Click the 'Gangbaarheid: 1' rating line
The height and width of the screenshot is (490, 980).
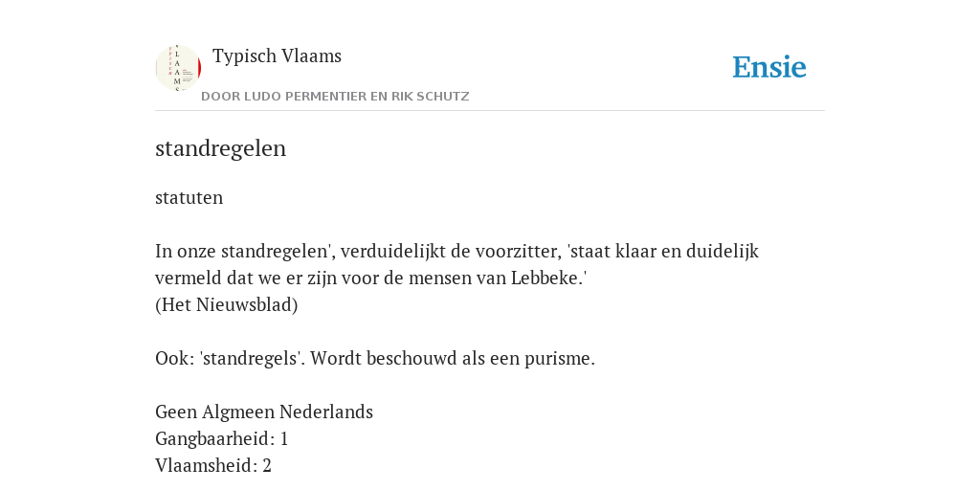coord(221,439)
